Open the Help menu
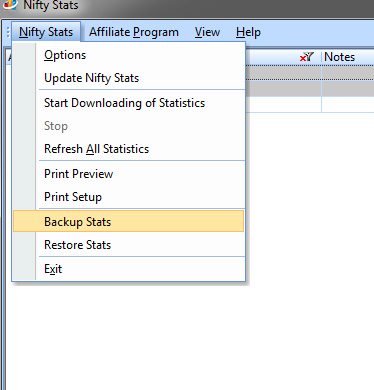 [x=248, y=32]
